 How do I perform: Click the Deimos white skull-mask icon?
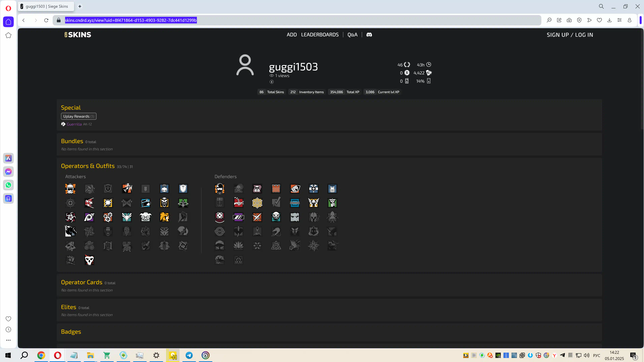tap(89, 260)
